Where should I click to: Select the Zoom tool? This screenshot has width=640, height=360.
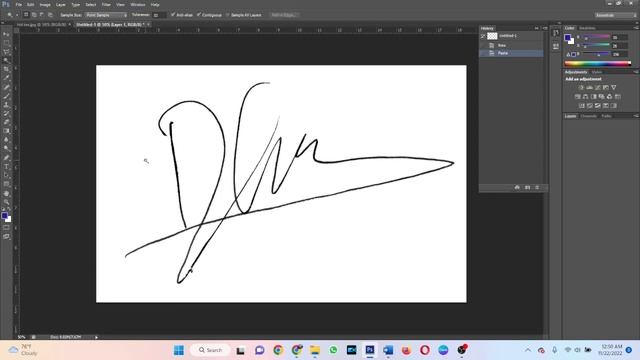(6, 202)
